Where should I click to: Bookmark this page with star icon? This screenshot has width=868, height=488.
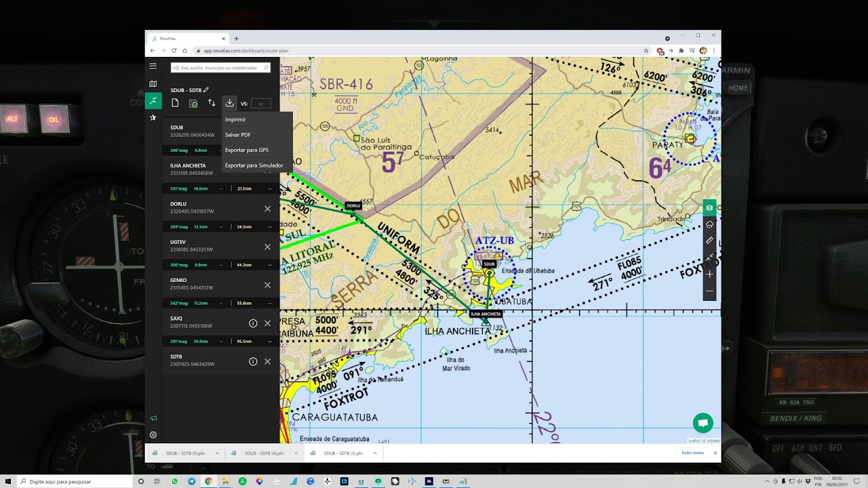(x=646, y=51)
